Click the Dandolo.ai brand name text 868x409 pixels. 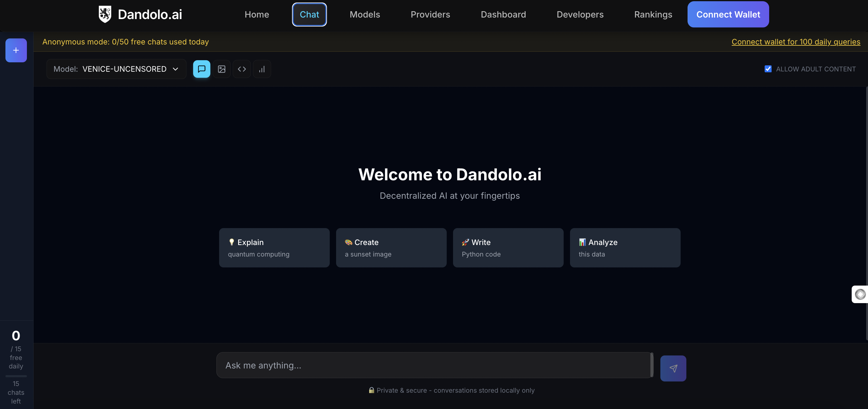click(x=150, y=15)
